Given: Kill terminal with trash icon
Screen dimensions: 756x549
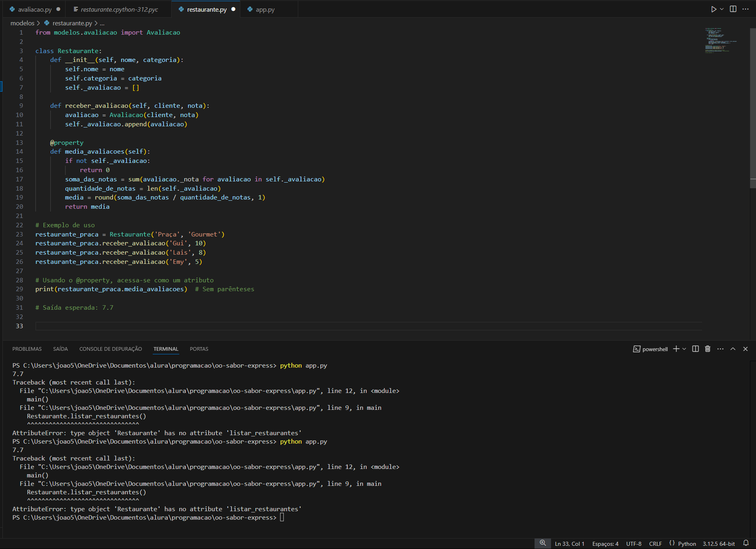Looking at the screenshot, I should (708, 349).
